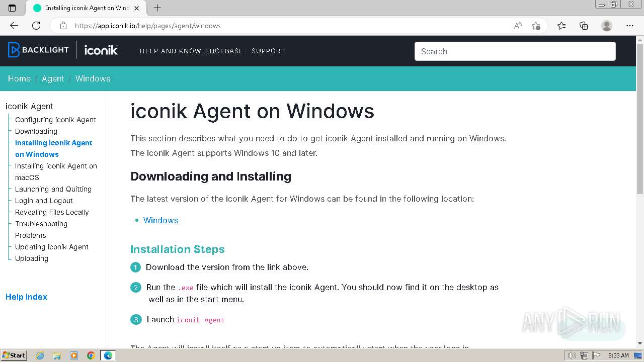Click the system clock 8:33 AM
This screenshot has width=644, height=362.
618,355
